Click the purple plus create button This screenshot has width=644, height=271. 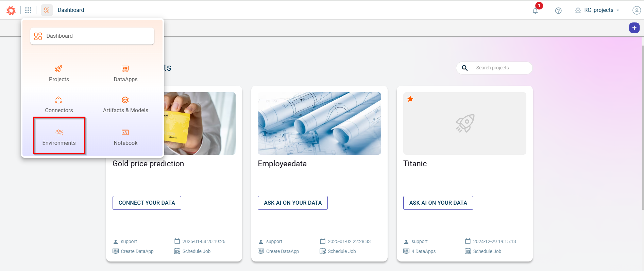[x=634, y=28]
